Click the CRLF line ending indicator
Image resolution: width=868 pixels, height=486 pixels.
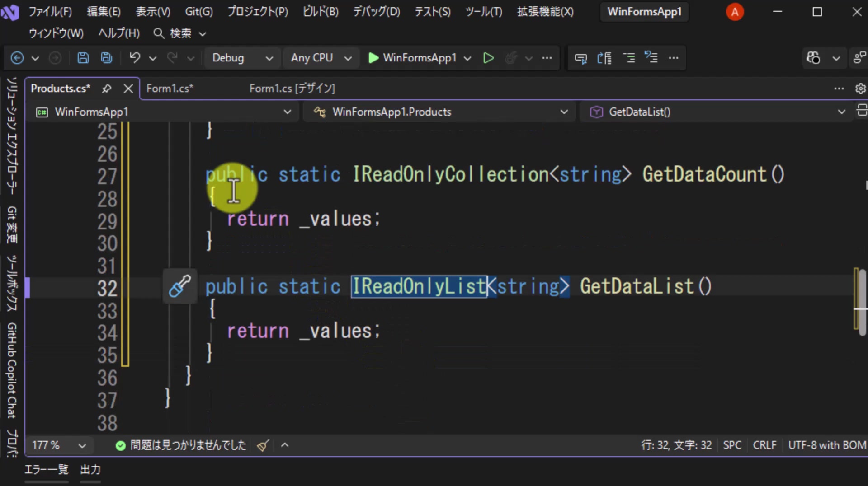(764, 445)
